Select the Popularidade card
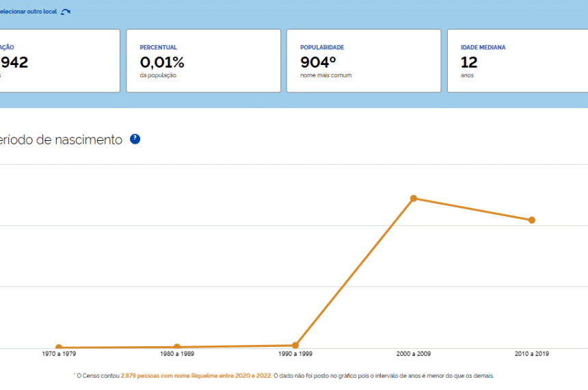This screenshot has width=588, height=390. pos(363,61)
